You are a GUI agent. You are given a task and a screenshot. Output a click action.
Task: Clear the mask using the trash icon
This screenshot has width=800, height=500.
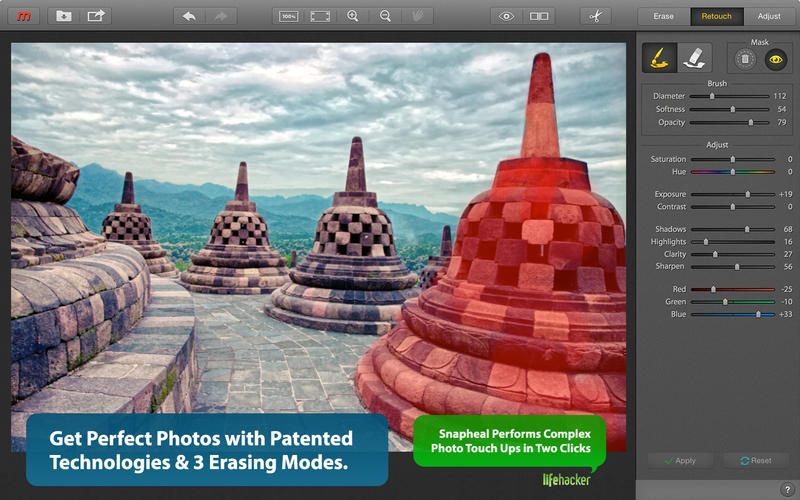coord(745,60)
